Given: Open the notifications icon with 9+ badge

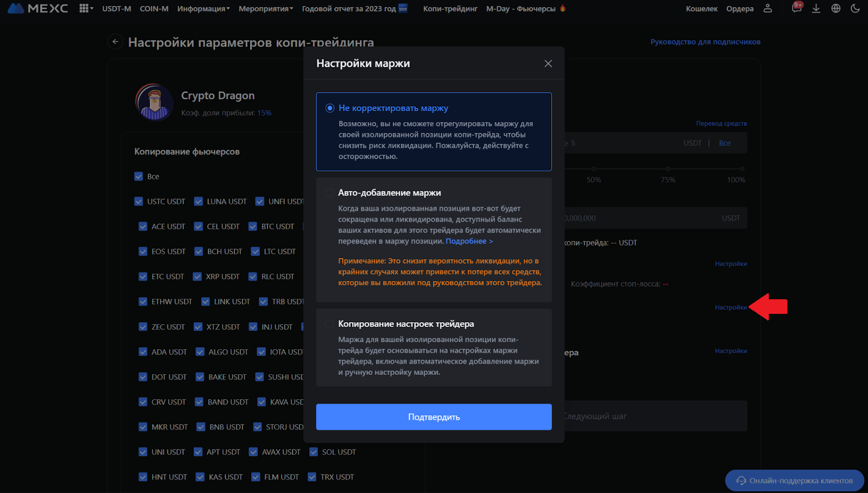Looking at the screenshot, I should click(x=796, y=8).
